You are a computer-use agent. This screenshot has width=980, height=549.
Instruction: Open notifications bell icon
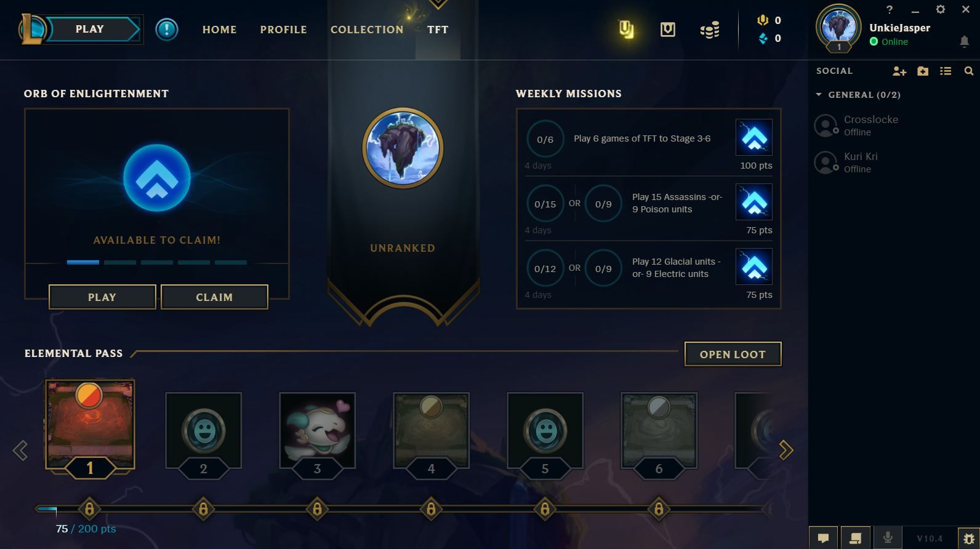[964, 42]
